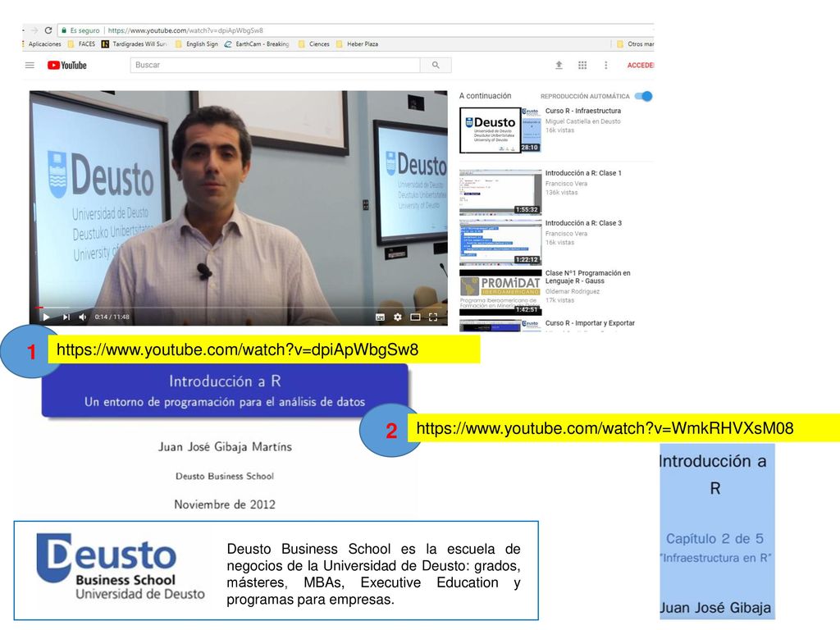
Task: Open the EarthCam - Breaking bookmark
Action: (257, 44)
